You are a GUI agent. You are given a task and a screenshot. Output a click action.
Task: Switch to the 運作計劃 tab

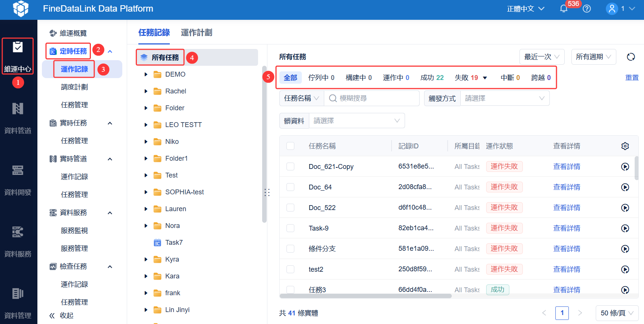(x=196, y=33)
